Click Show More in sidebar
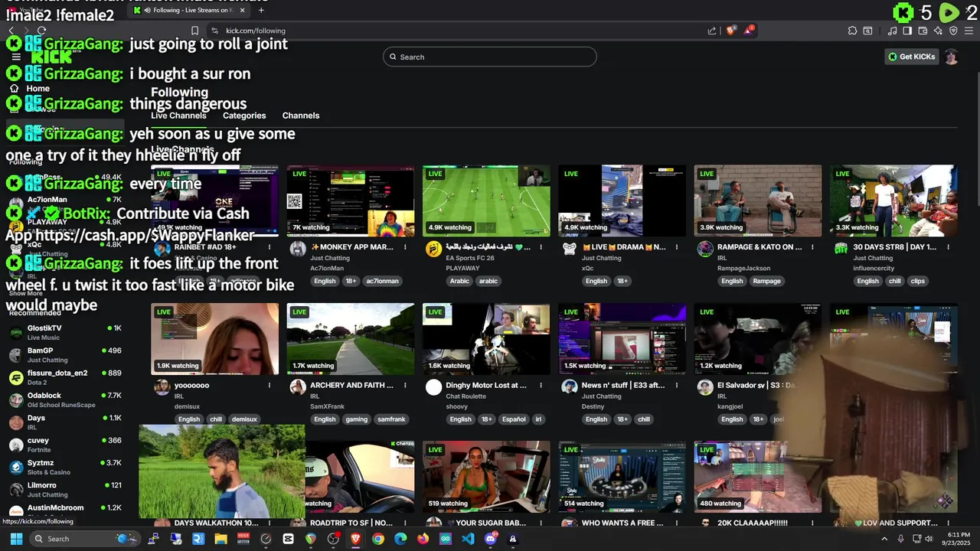980x551 pixels. coord(25,293)
